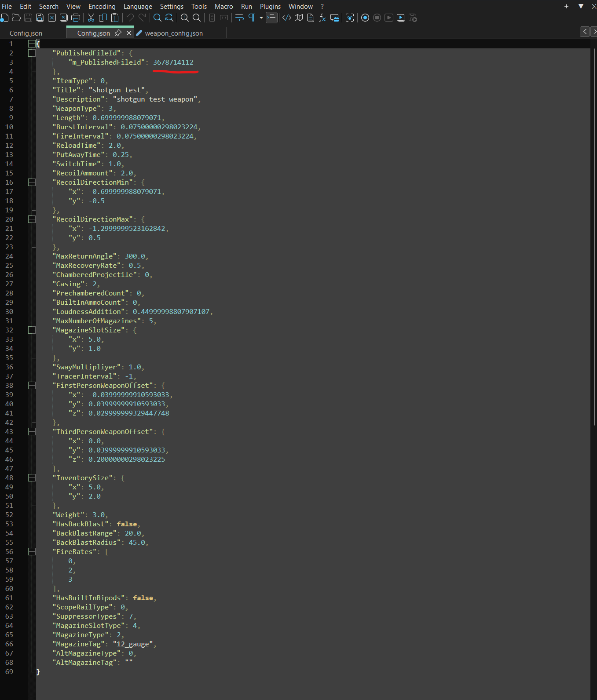This screenshot has height=700, width=597.
Task: Click the Close All files icon
Action: point(64,18)
